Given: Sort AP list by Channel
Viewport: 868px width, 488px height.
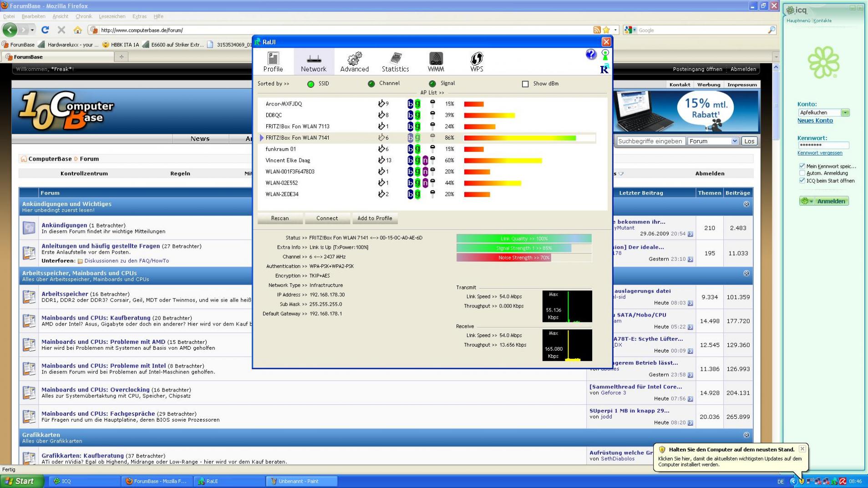Looking at the screenshot, I should pos(371,84).
